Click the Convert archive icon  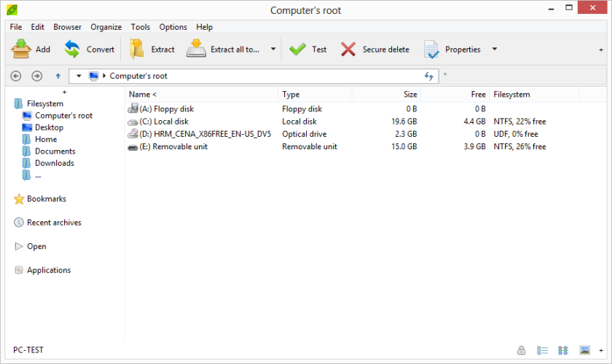point(72,50)
